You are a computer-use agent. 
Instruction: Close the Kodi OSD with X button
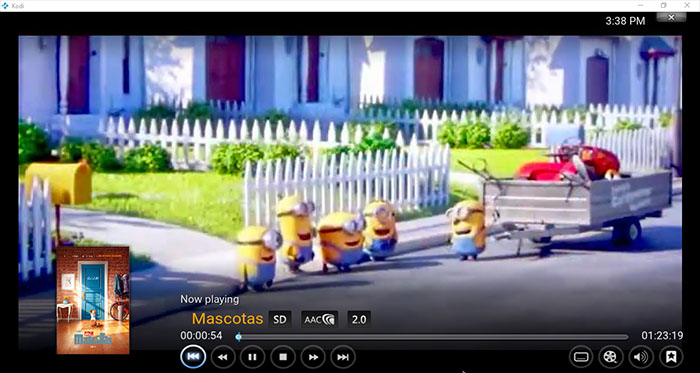tap(671, 17)
